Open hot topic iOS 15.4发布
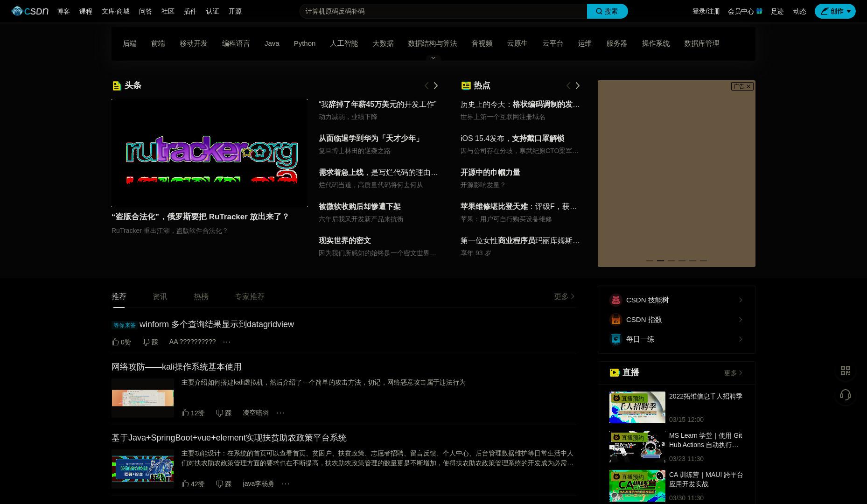 [512, 139]
